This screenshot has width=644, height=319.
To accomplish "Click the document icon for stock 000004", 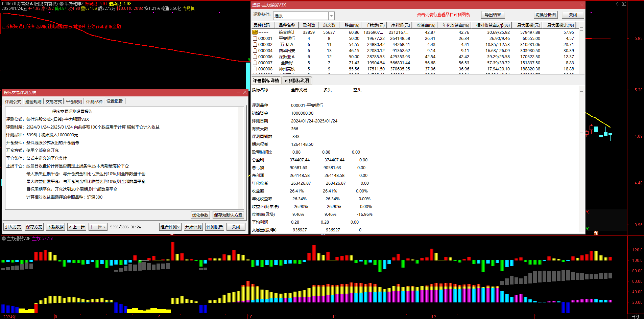I will point(255,50).
